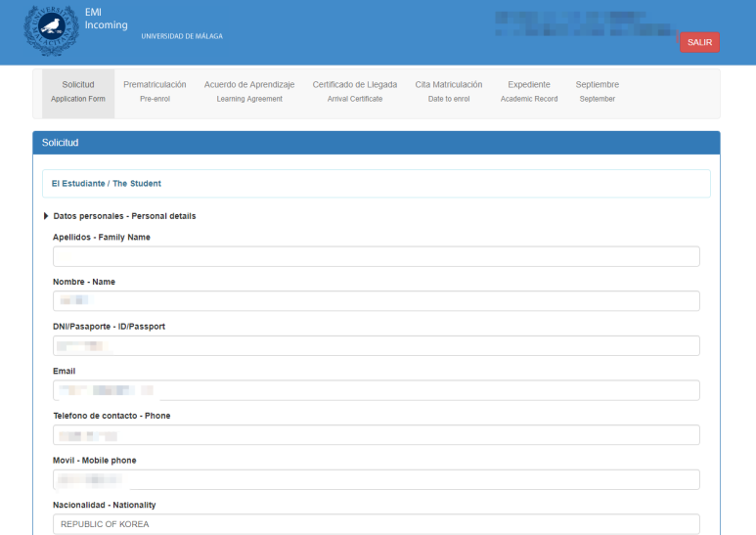Click the EMI Incoming title text
This screenshot has width=756, height=535.
(x=106, y=18)
